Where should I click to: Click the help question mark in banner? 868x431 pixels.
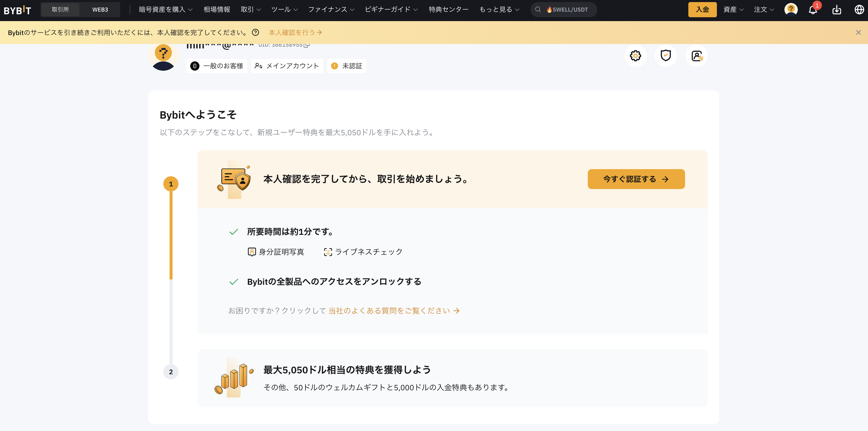pos(256,32)
